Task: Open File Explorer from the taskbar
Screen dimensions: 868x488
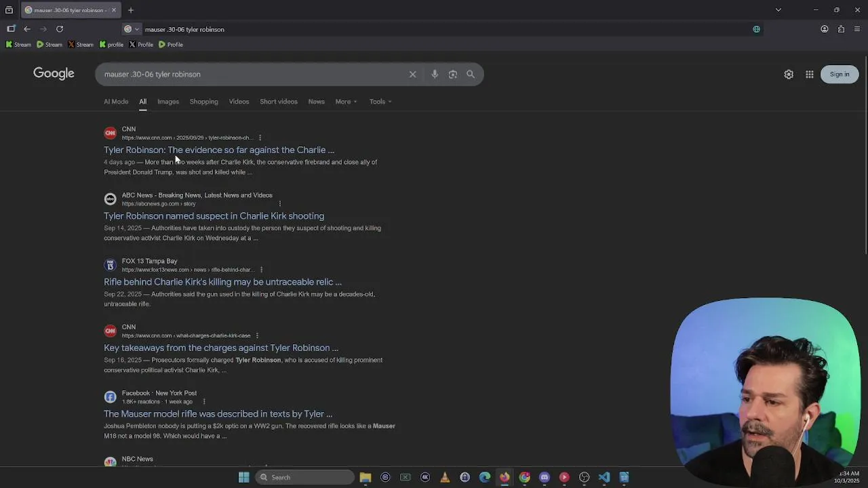Action: pos(366,477)
